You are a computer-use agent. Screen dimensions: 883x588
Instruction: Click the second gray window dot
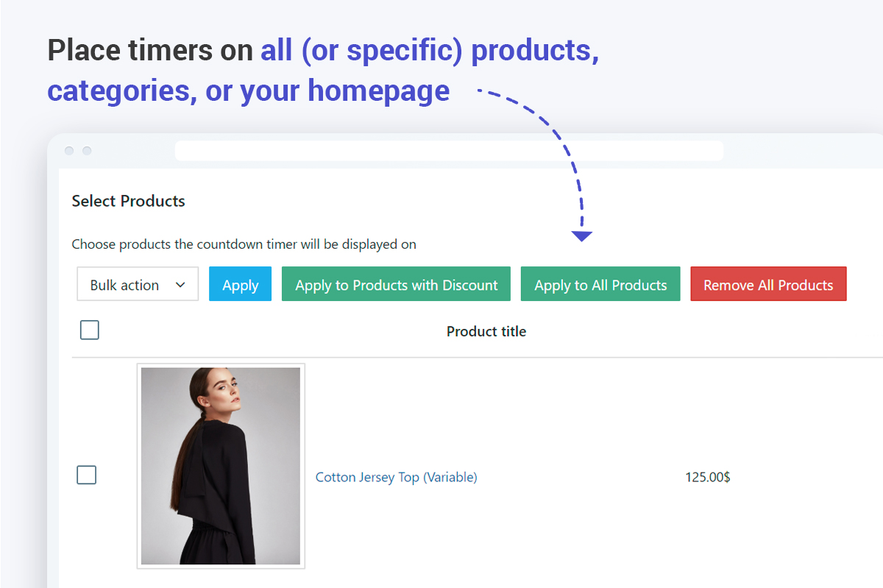point(87,151)
